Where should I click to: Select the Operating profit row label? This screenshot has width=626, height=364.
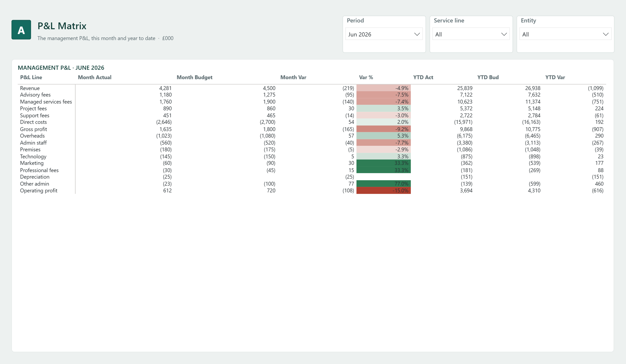[x=38, y=190]
